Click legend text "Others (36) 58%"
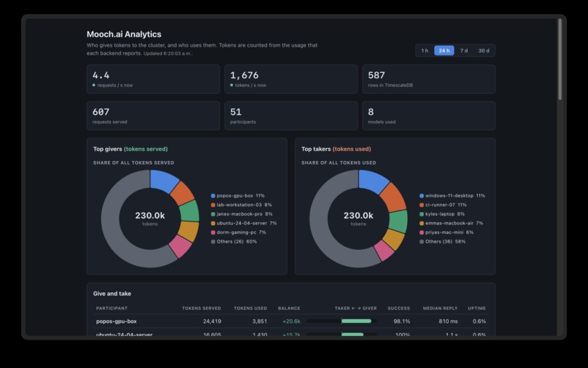 [x=446, y=242]
